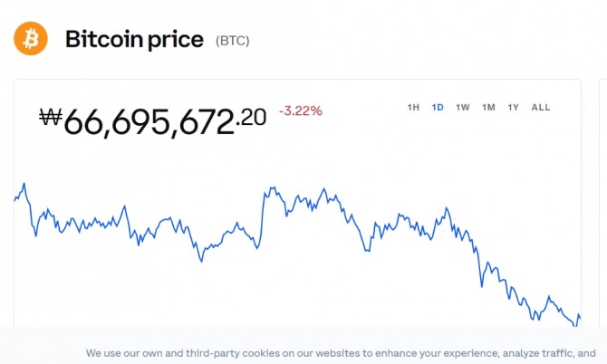Image resolution: width=607 pixels, height=364 pixels.
Task: Click the price line's mid-chart spike
Action: (x=273, y=188)
